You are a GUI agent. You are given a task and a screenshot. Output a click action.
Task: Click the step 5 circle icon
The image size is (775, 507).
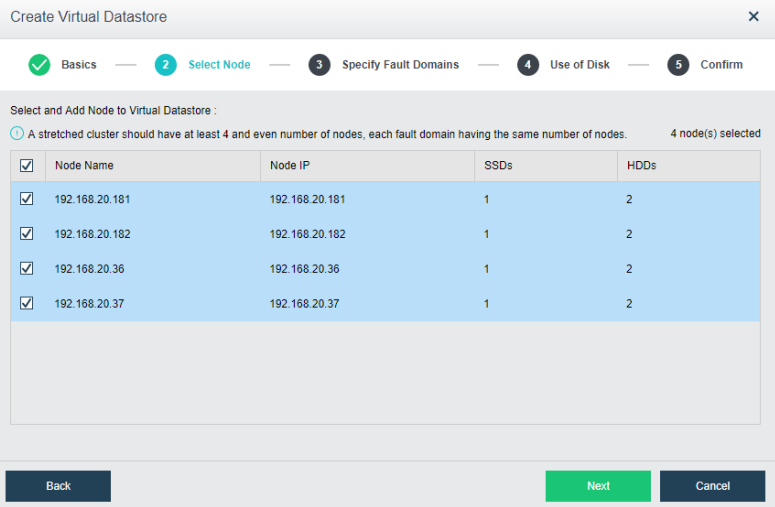click(x=678, y=65)
